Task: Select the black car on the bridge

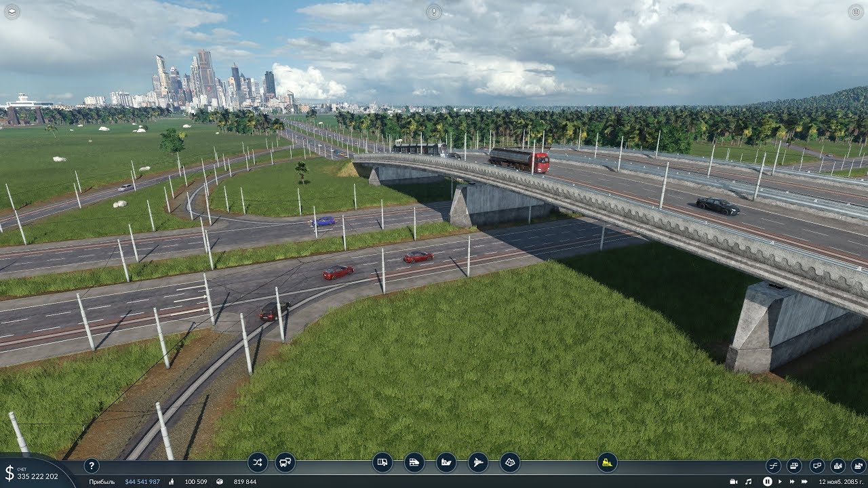Action: point(718,206)
